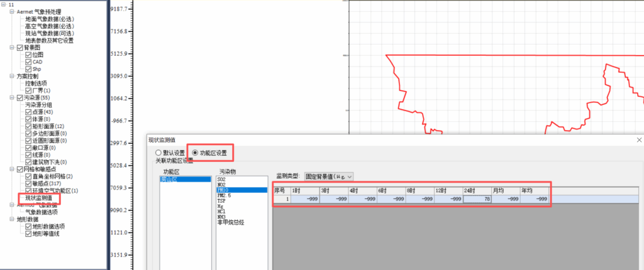Click the 24时 cell containing 78
Viewport: 644px width, 270px height.
477,199
